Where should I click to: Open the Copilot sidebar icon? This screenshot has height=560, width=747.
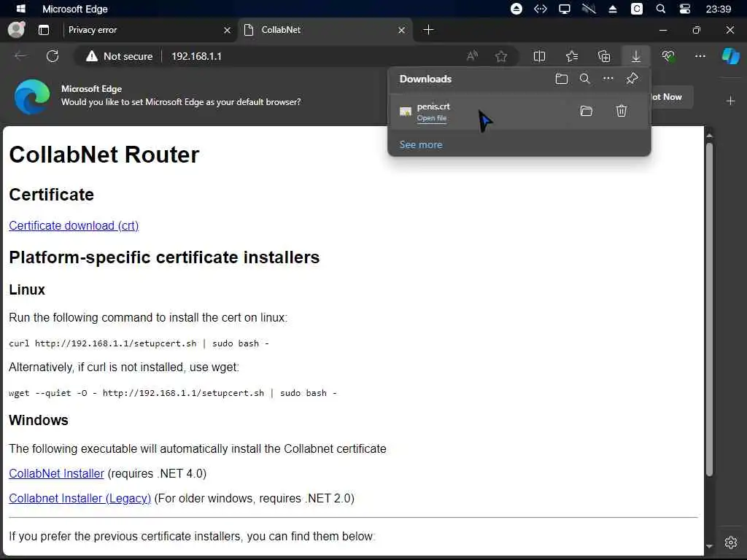(x=731, y=56)
